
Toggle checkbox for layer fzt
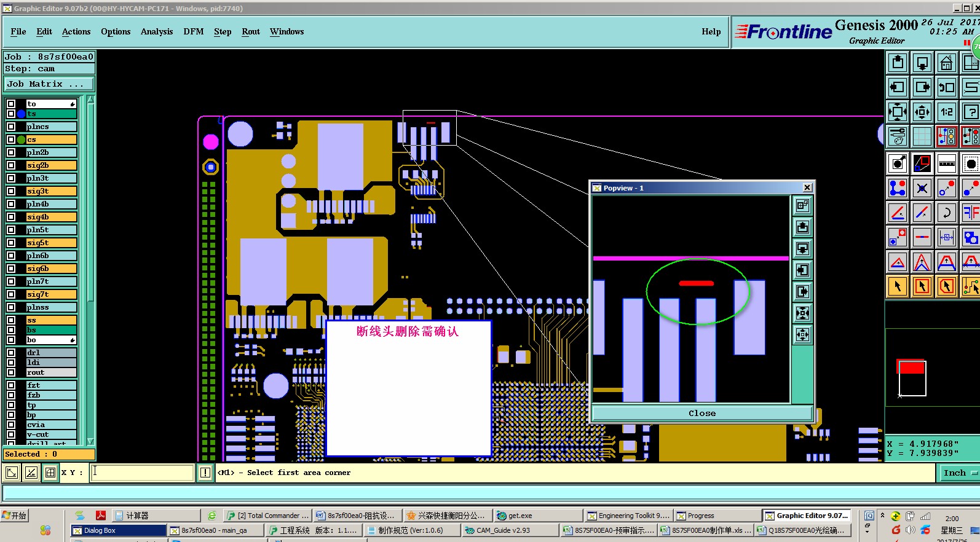(11, 385)
